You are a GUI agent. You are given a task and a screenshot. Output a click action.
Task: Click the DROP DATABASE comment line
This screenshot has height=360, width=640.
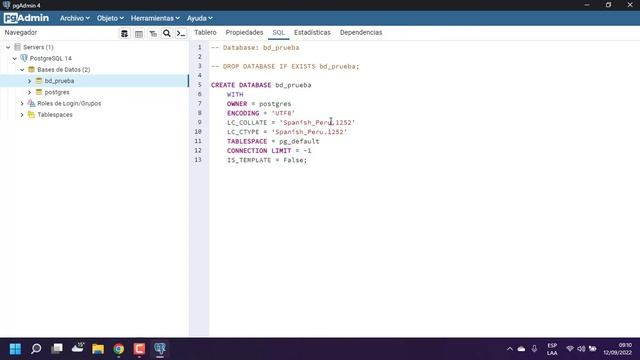coord(285,66)
